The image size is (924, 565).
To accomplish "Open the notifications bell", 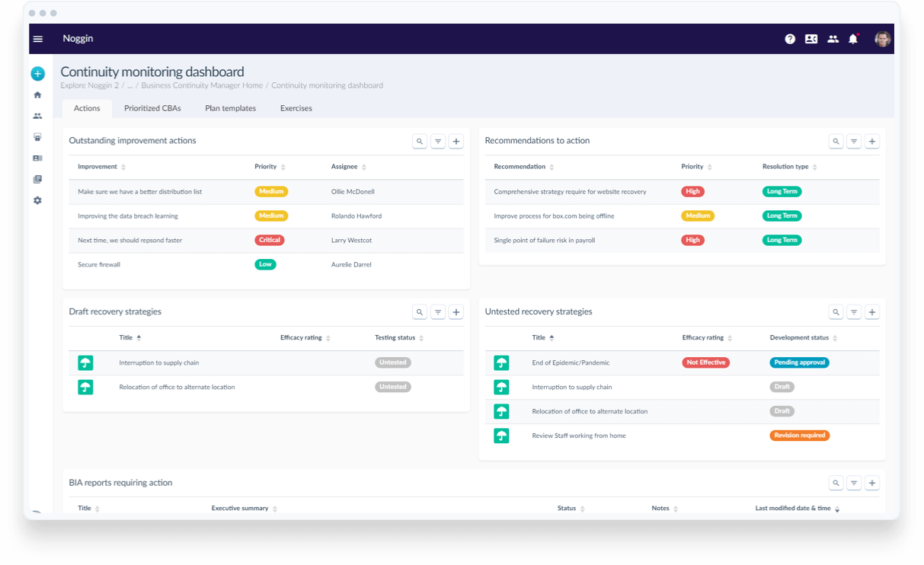I will tap(853, 39).
